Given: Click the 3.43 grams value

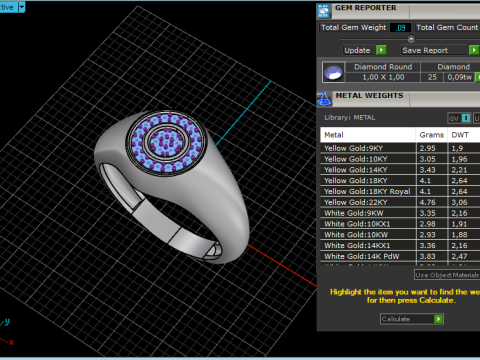Looking at the screenshot, I should [427, 170].
